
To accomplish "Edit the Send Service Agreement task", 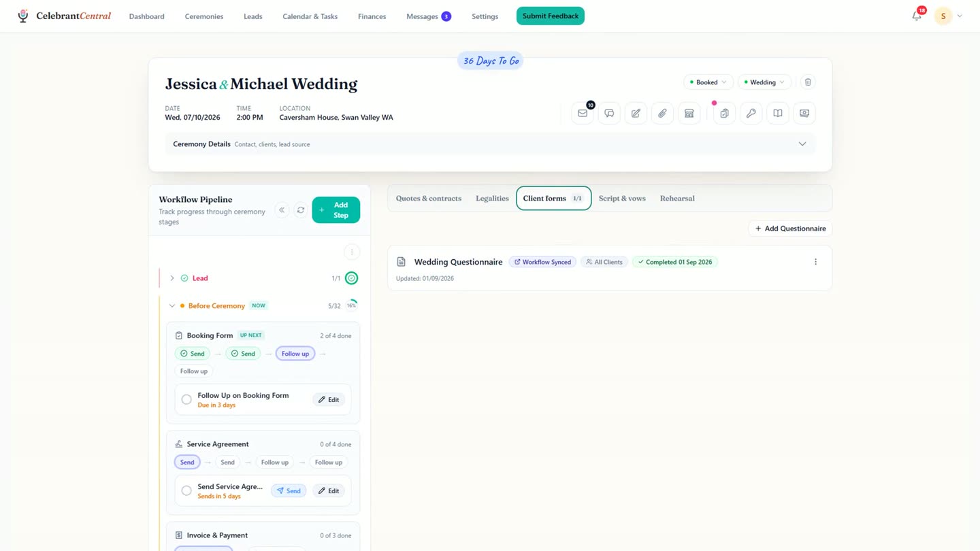I will coord(329,490).
